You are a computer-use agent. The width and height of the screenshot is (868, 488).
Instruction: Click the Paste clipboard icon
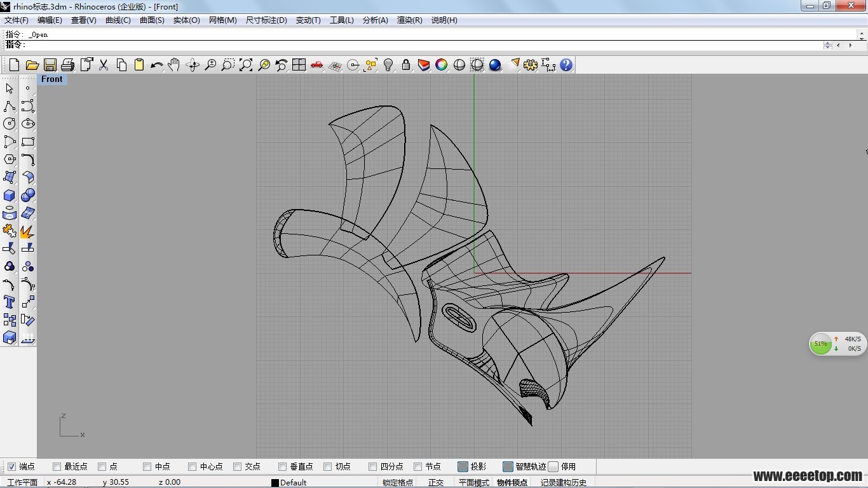(x=139, y=65)
